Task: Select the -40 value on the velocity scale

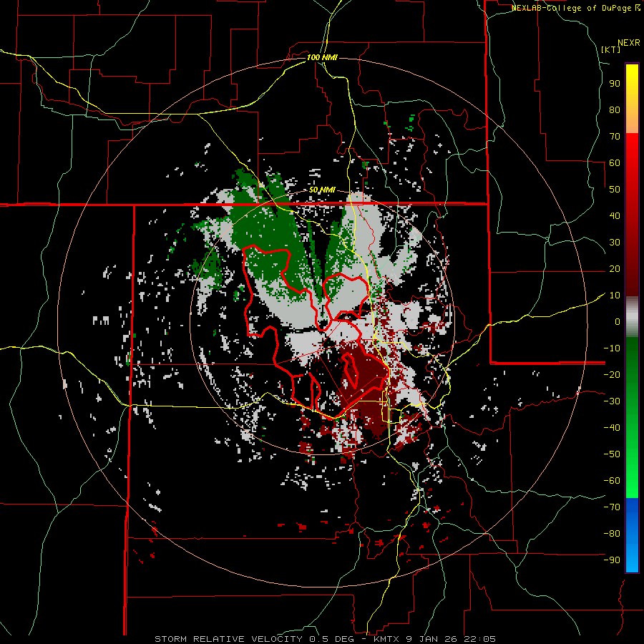Action: [x=612, y=428]
